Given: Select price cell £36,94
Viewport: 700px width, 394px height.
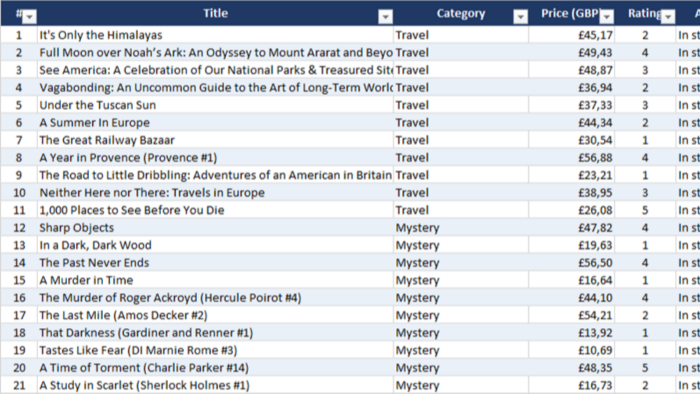Looking at the screenshot, I should click(x=571, y=87).
